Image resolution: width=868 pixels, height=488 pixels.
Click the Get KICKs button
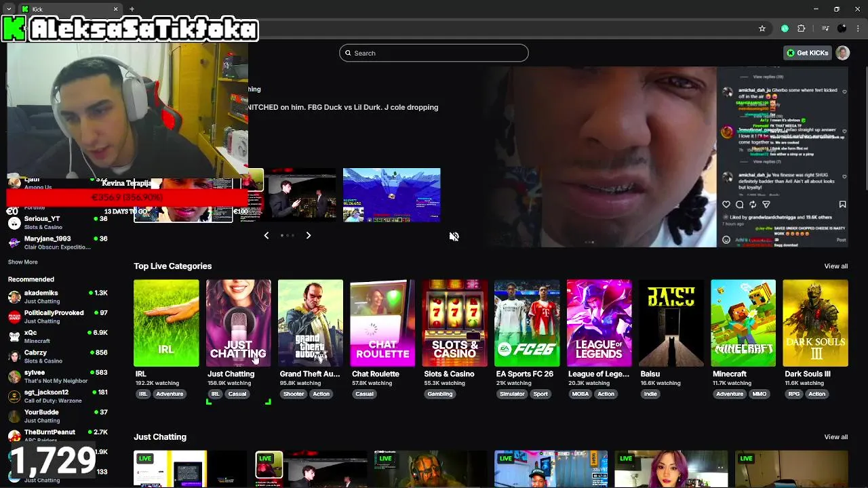click(807, 53)
